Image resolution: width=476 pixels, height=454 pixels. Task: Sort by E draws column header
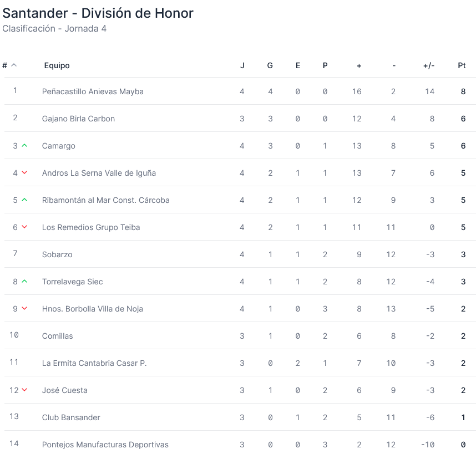[298, 65]
